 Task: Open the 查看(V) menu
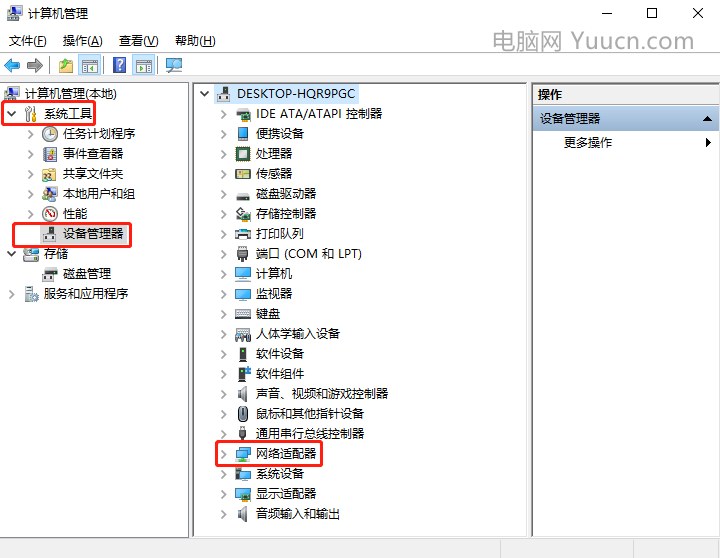[x=139, y=41]
